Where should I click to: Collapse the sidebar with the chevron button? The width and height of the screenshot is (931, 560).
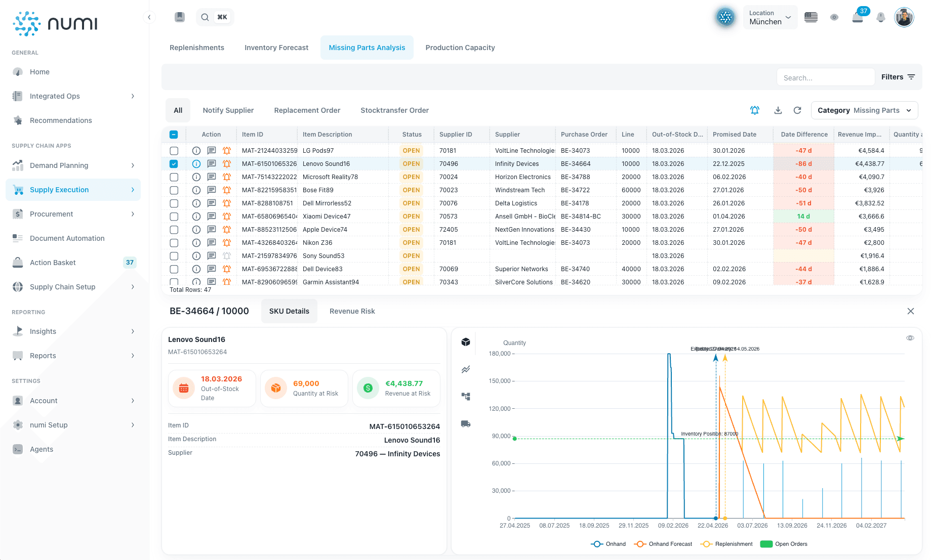pyautogui.click(x=149, y=17)
